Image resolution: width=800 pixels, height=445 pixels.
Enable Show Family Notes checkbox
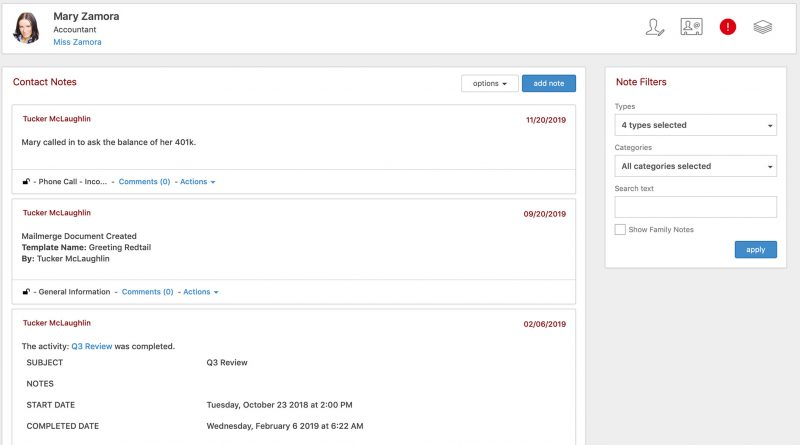620,230
